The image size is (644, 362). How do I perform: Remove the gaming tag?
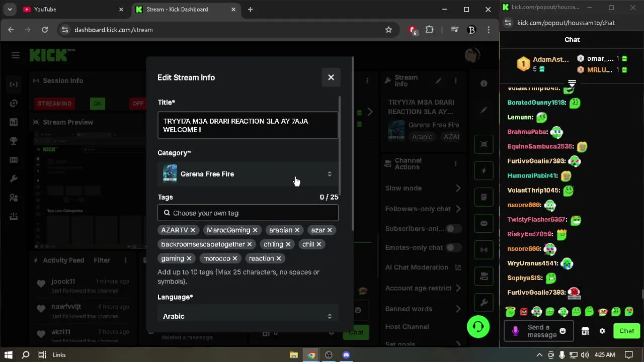(x=189, y=258)
